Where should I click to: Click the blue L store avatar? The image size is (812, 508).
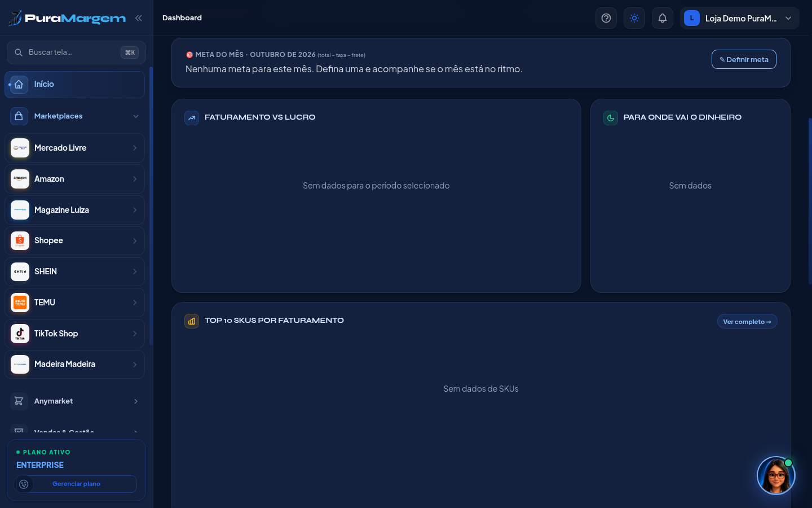tap(692, 18)
